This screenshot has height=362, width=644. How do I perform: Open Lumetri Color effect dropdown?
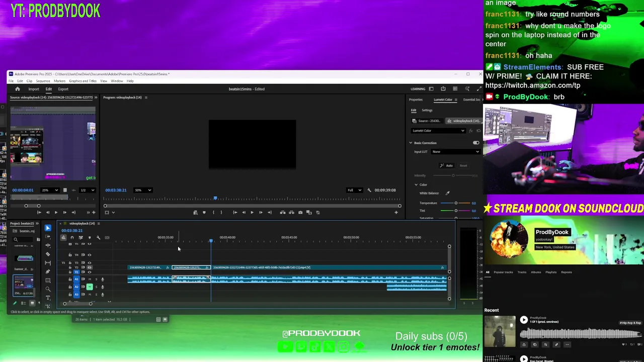click(438, 131)
